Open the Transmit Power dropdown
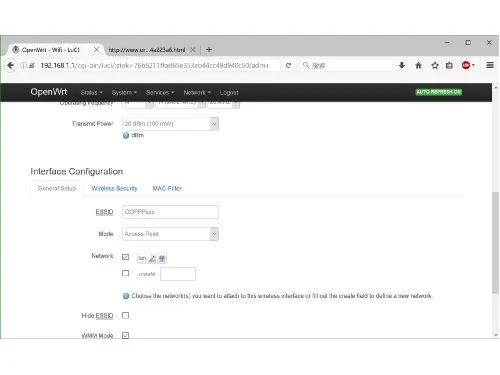This screenshot has width=500, height=375. click(x=170, y=124)
